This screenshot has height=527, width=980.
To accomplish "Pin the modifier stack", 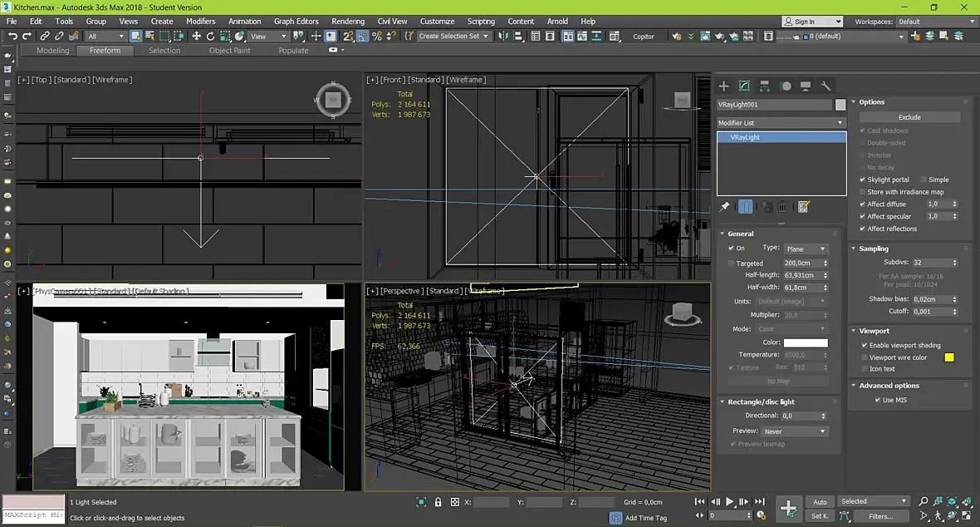I will [x=725, y=207].
